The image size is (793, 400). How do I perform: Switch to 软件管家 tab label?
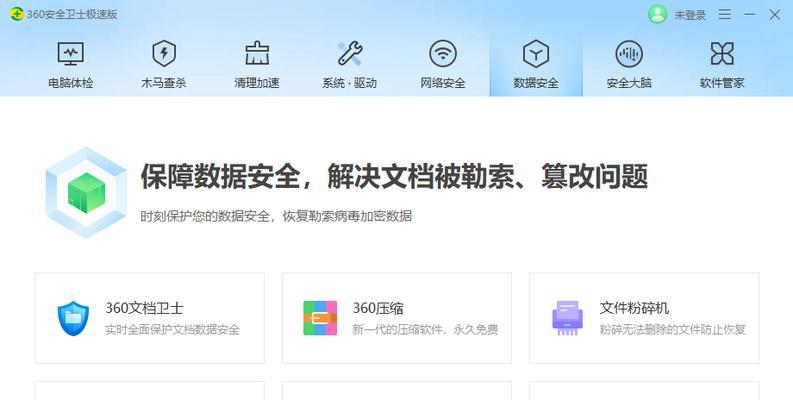tap(722, 83)
